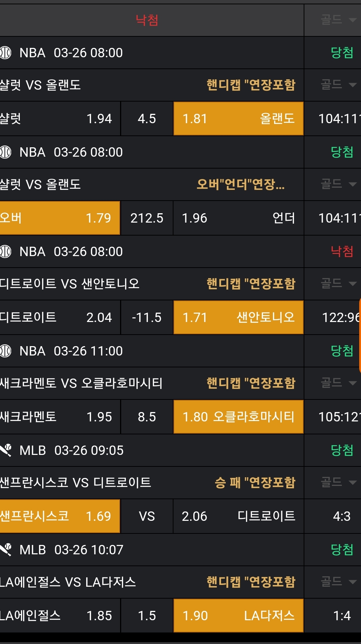Click the 당첨 status on the MLB 10:07 row
This screenshot has height=644, width=361.
click(x=342, y=550)
